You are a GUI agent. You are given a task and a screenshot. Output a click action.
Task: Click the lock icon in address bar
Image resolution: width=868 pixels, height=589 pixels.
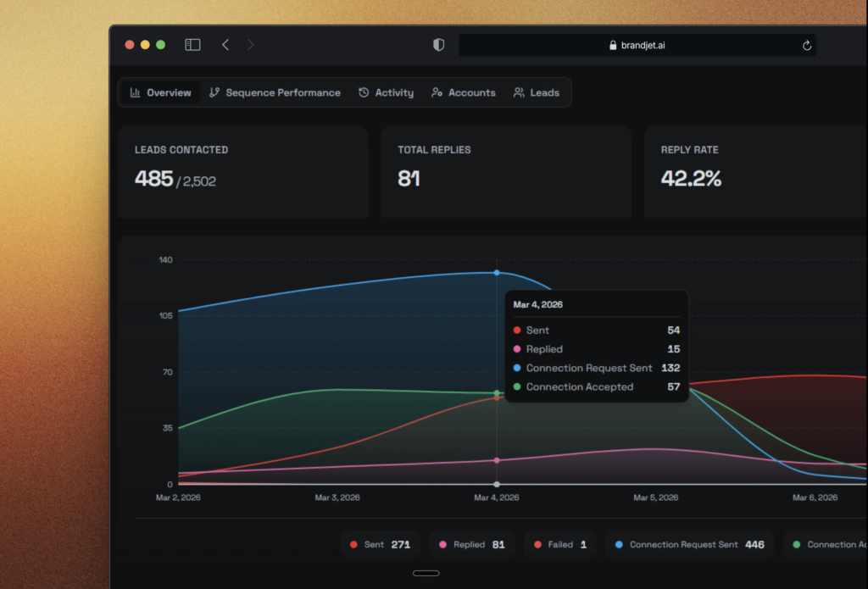click(613, 46)
